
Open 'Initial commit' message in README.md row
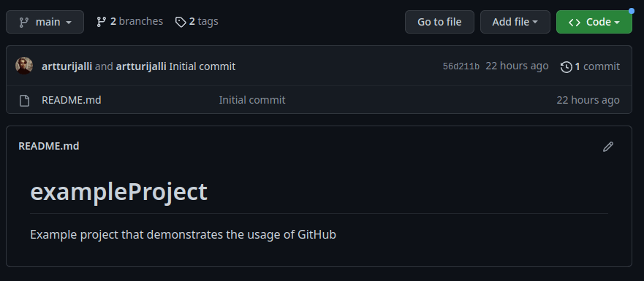(252, 100)
